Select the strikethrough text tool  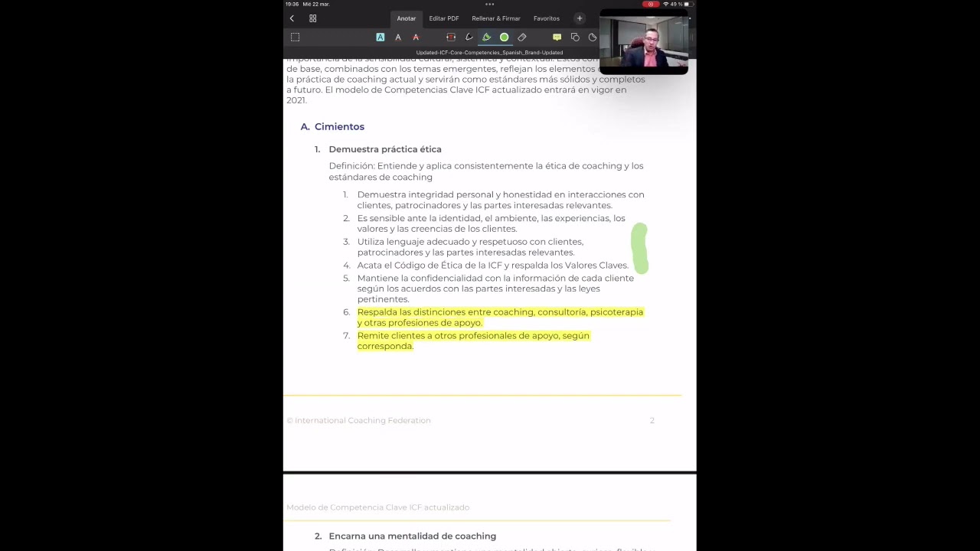click(416, 37)
